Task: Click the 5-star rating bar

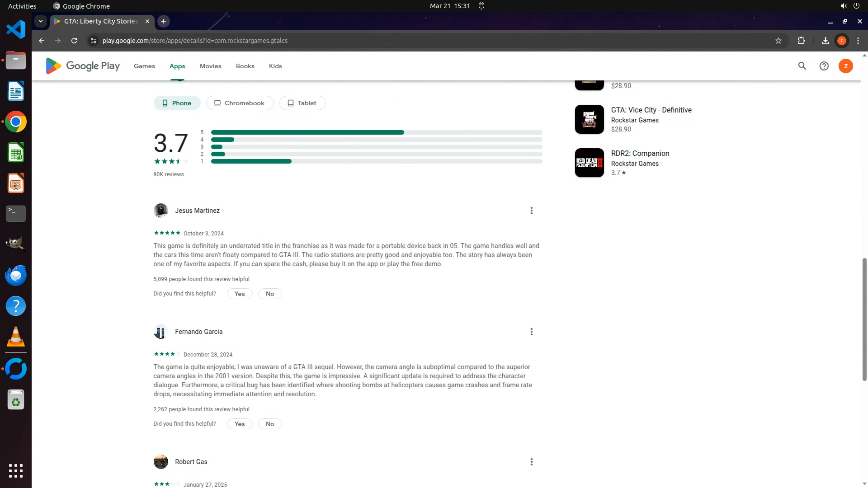Action: click(x=376, y=132)
